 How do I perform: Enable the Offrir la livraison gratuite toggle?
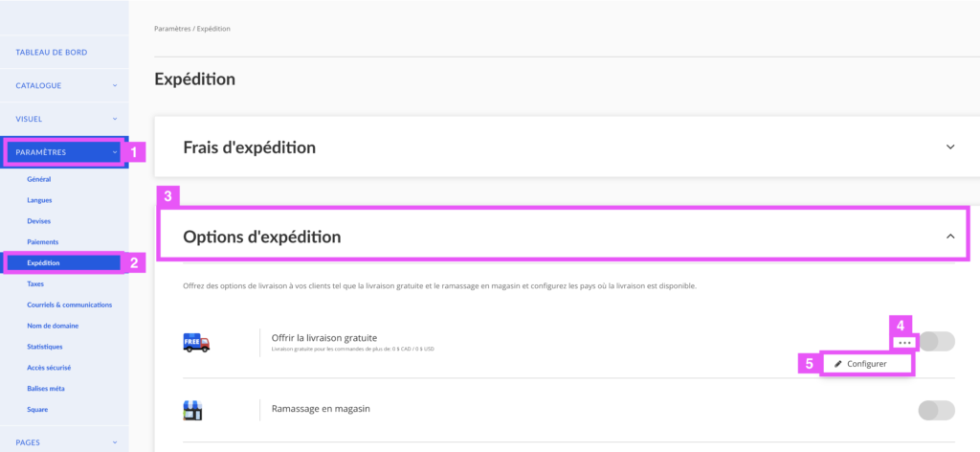[x=937, y=341]
